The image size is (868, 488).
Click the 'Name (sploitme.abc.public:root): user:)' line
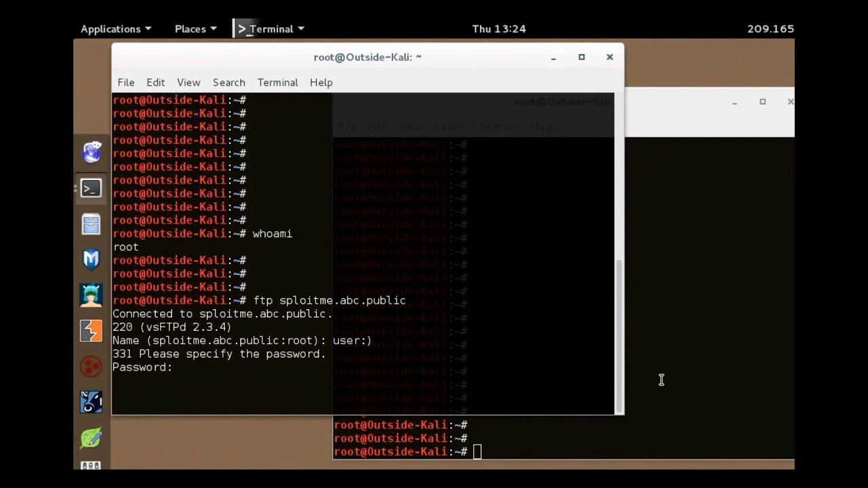242,340
